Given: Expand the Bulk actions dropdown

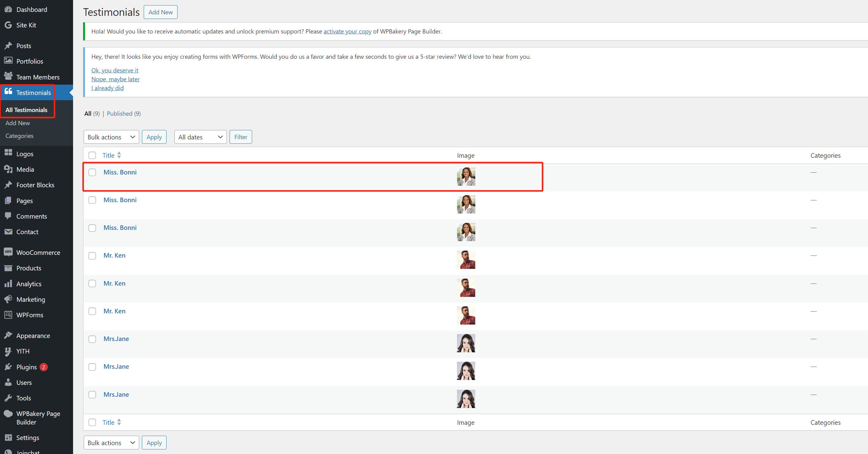Looking at the screenshot, I should (x=111, y=137).
